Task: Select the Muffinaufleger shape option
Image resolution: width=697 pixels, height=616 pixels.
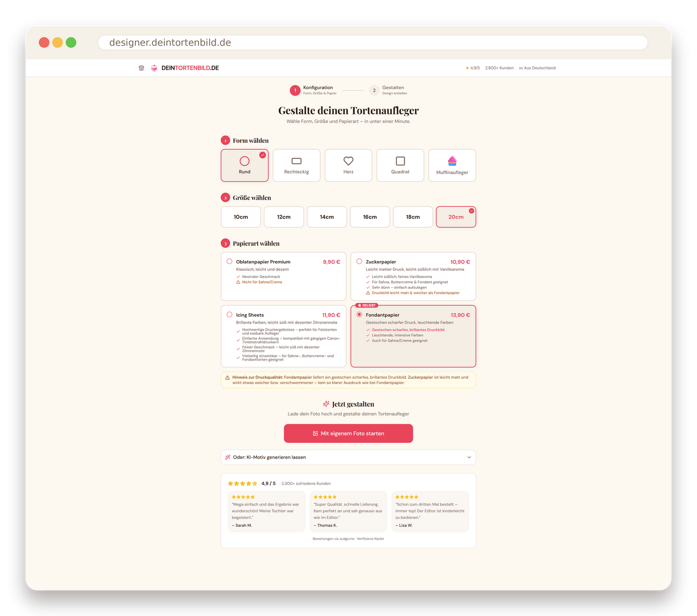Action: pyautogui.click(x=452, y=165)
